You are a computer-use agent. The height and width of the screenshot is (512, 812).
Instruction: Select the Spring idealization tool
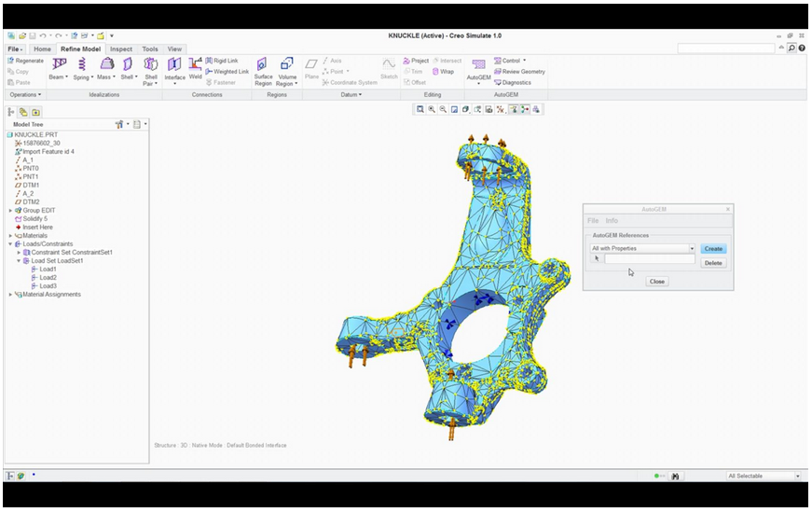pyautogui.click(x=82, y=64)
